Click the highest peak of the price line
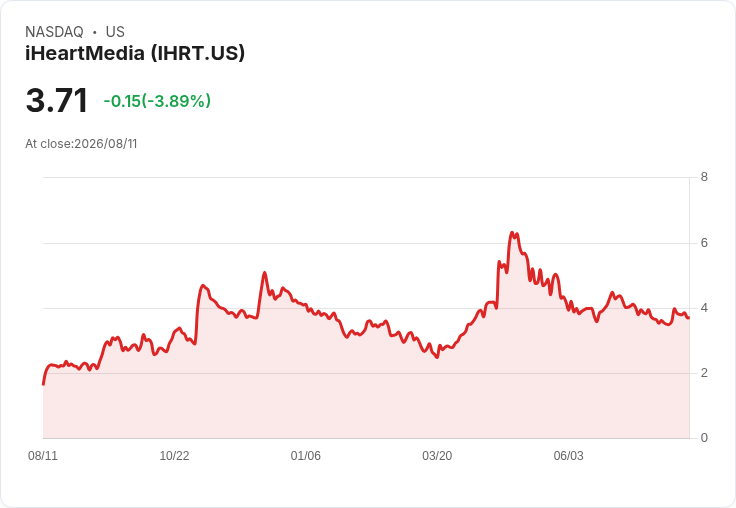 [512, 232]
